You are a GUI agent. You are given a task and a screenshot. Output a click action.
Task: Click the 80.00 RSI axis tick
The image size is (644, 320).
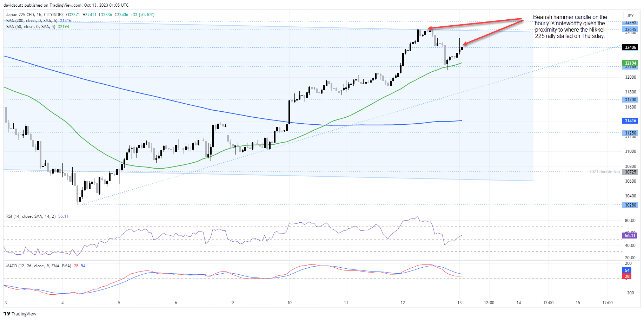point(630,221)
